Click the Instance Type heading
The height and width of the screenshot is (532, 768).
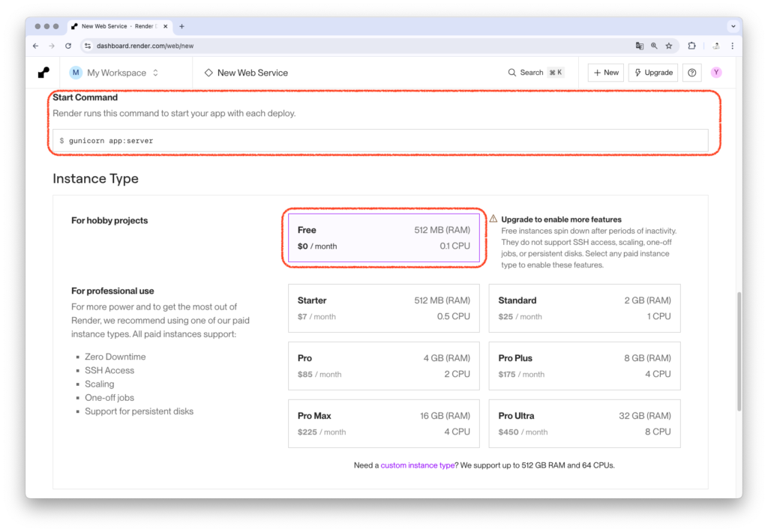point(95,178)
